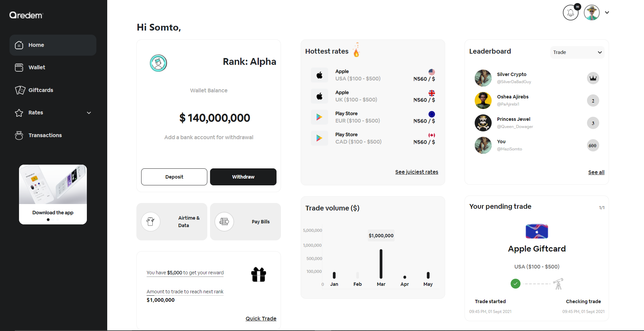644x331 pixels.
Task: Click You have $5,000 to get your reward
Action: pos(185,273)
